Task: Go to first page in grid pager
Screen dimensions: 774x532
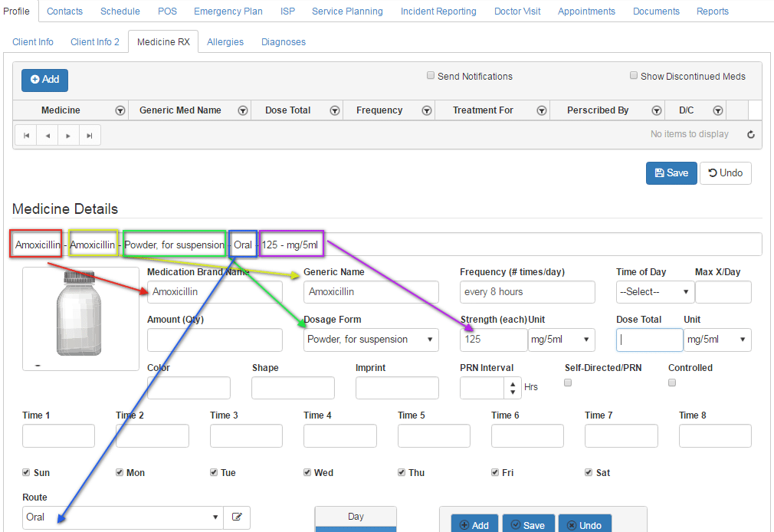Action: (27, 136)
